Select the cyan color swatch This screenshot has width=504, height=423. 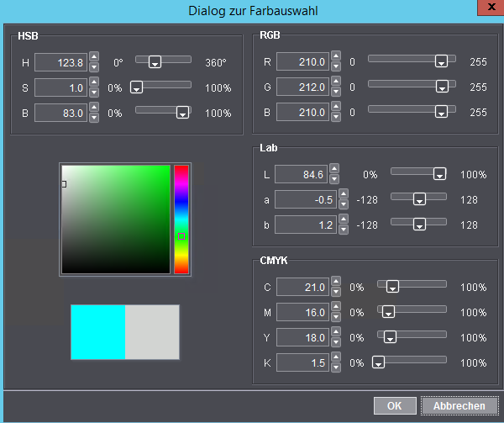click(x=98, y=331)
